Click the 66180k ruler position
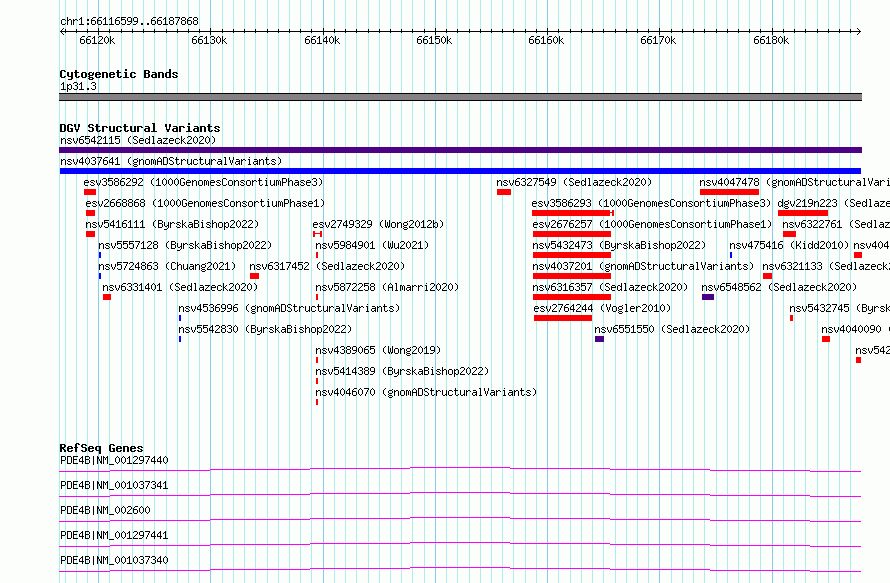The height and width of the screenshot is (583, 890). pyautogui.click(x=771, y=40)
